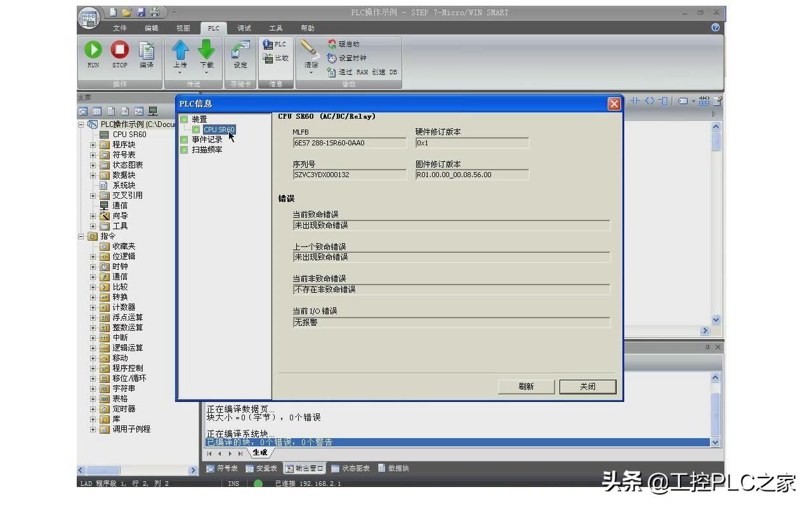This screenshot has width=812, height=508.
Task: Click the first icon in the project tree toolbar
Action: pyautogui.click(x=83, y=111)
